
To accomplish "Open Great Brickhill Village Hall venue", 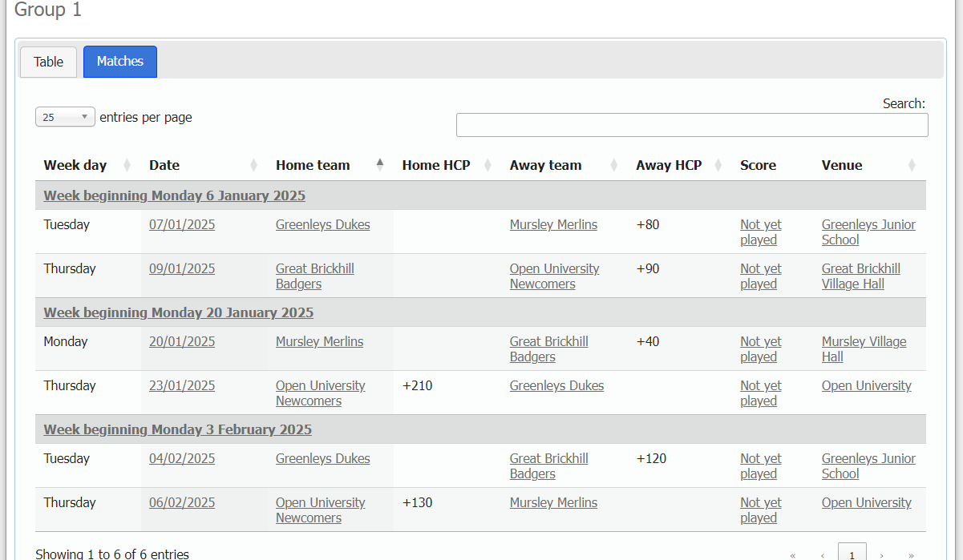I will click(860, 276).
